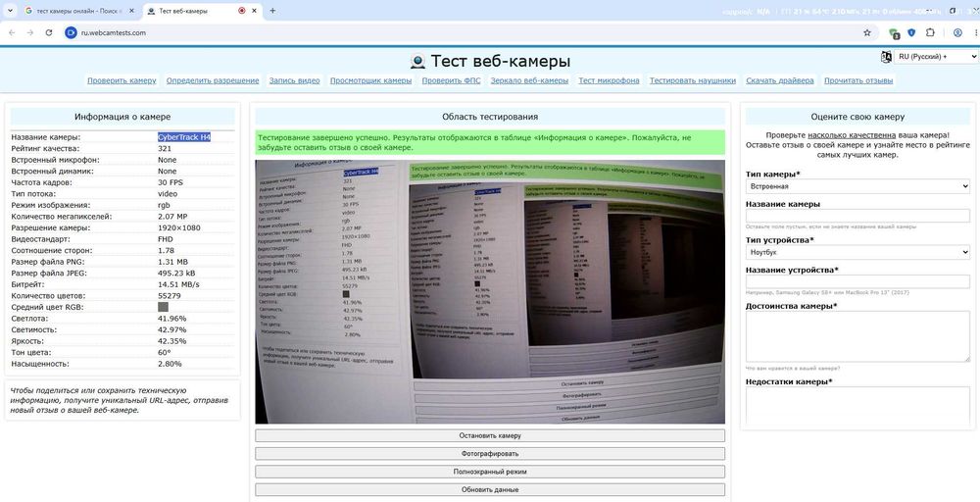The width and height of the screenshot is (980, 502).
Task: Open 'Зеркало веб-камеры' link
Action: coord(529,80)
